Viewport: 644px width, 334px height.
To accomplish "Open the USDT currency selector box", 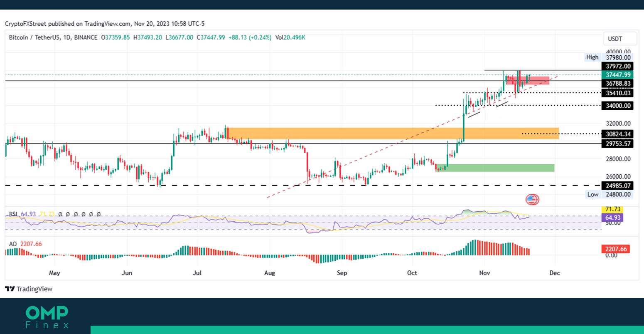I will 620,39.
